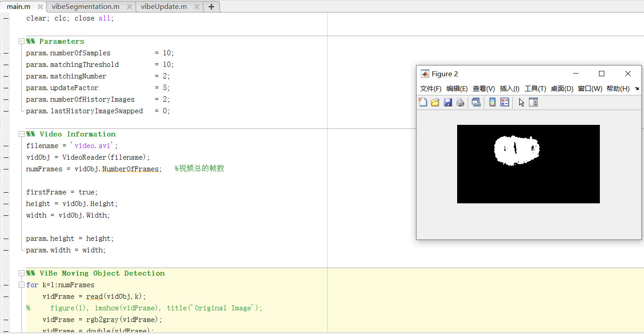Viewport: 644px width, 334px height.
Task: Click the black detection result image
Action: (x=528, y=164)
